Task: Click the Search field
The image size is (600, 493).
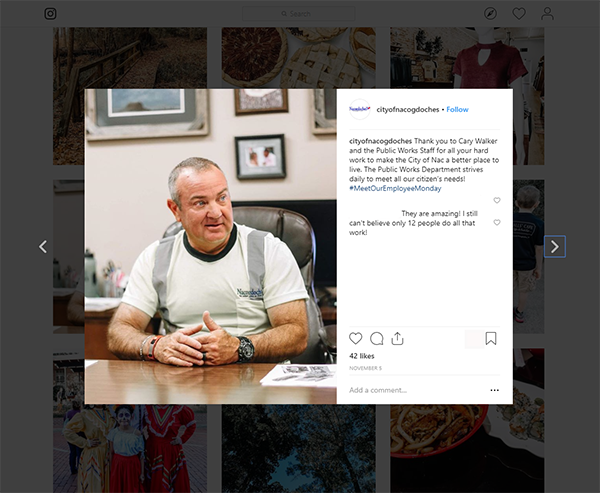Action: point(298,14)
